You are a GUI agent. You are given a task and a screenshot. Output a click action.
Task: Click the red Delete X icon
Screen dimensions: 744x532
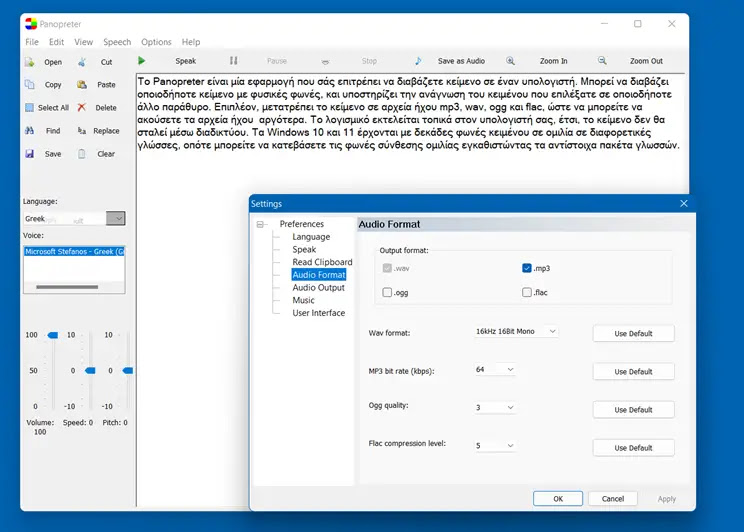pos(82,107)
